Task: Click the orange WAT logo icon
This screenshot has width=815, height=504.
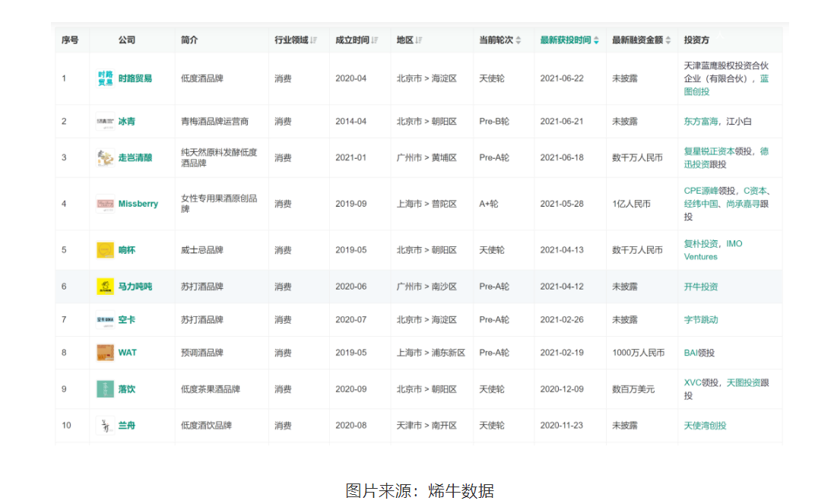Action: click(105, 353)
